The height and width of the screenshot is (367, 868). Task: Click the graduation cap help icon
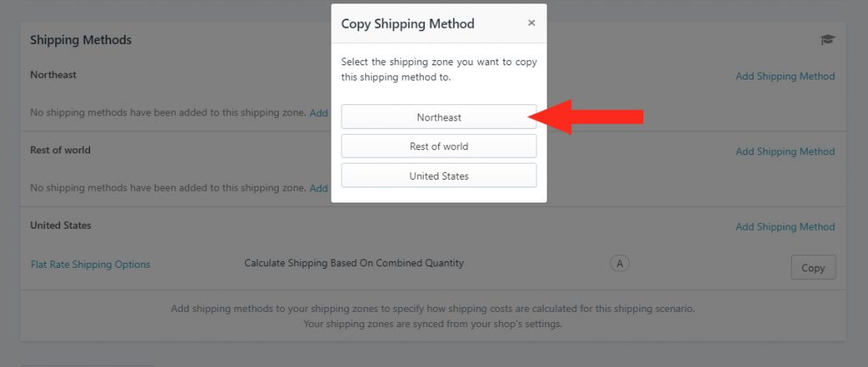[x=827, y=40]
